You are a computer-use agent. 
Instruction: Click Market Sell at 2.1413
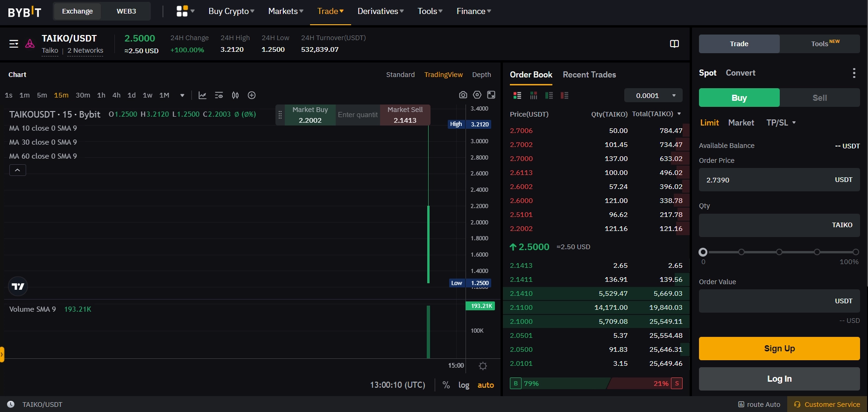coord(405,115)
